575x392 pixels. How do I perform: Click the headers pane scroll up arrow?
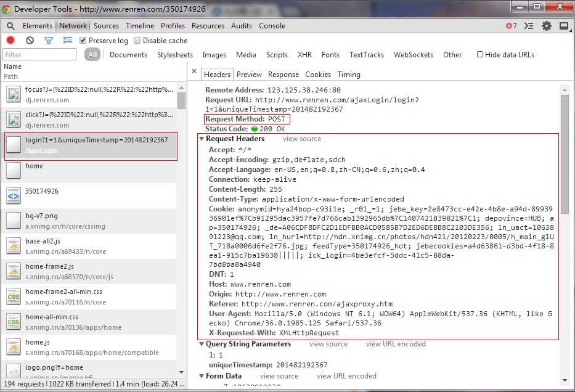(565, 90)
